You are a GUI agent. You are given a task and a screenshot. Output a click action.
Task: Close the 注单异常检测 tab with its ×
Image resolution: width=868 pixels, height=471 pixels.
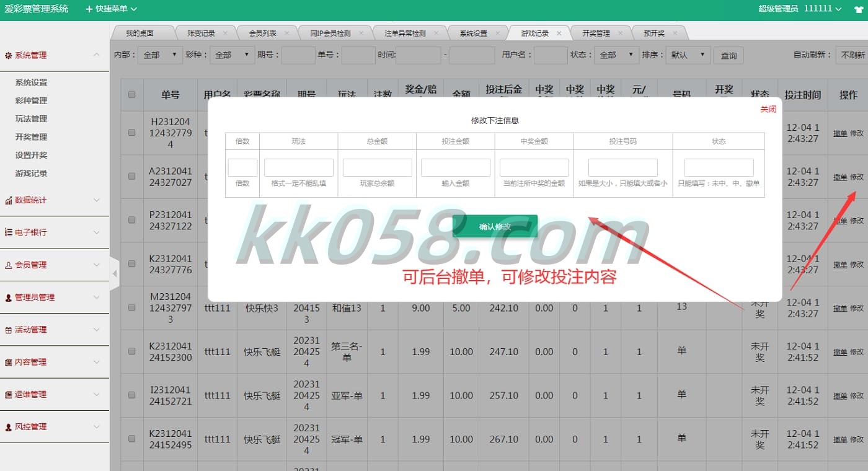436,33
